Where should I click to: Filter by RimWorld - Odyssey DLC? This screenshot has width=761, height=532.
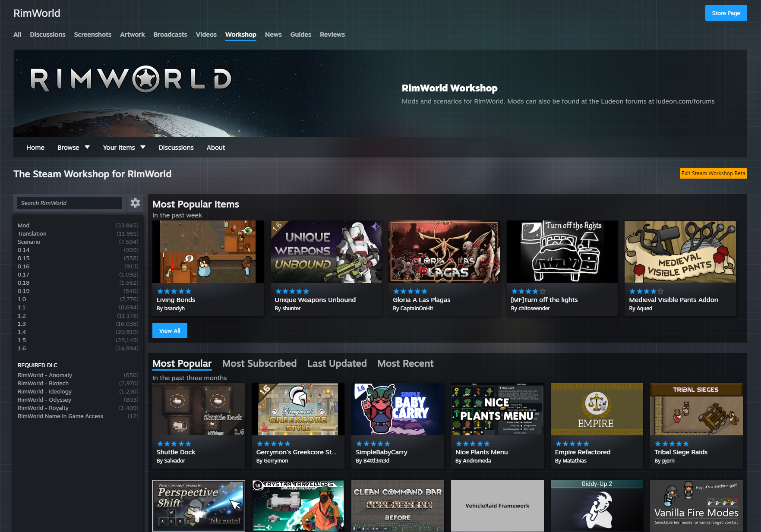pyautogui.click(x=78, y=400)
